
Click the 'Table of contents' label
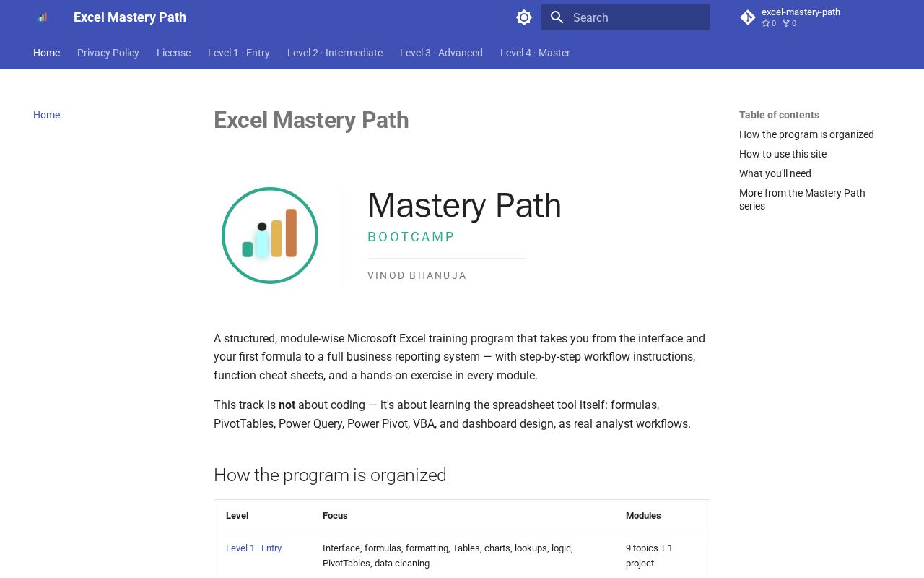[779, 115]
